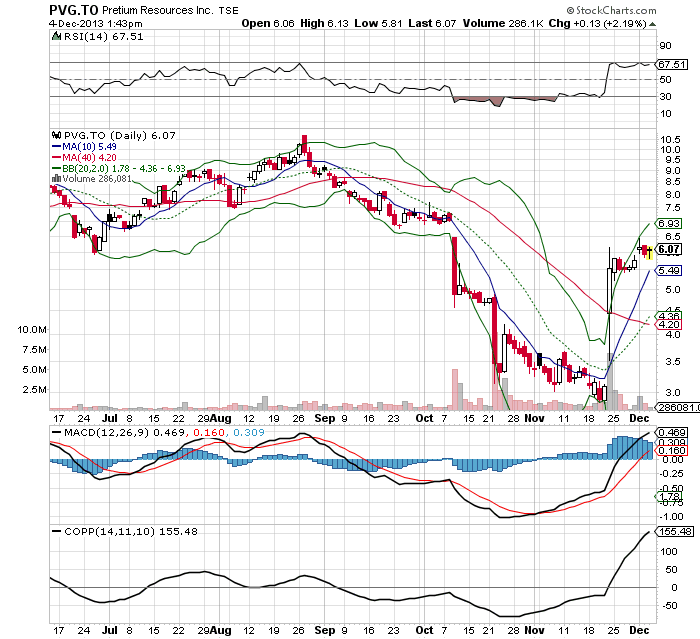Image resolution: width=700 pixels, height=639 pixels.
Task: Click the MA(40) 4.20 legend entry
Action: 85,158
